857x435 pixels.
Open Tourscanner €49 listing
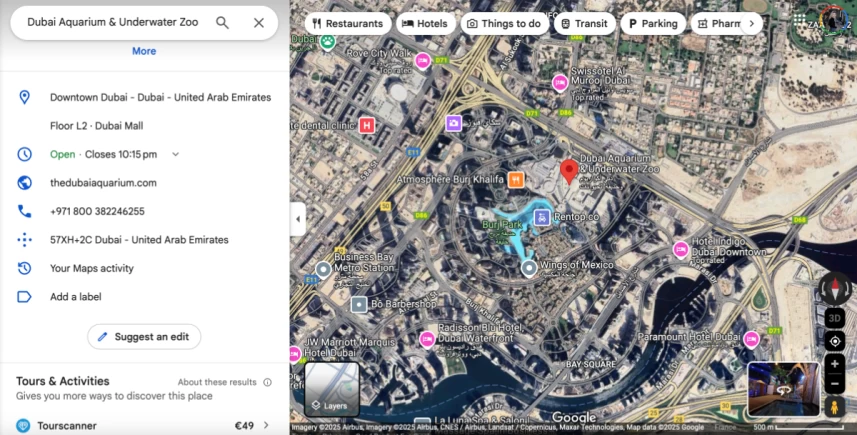coord(144,425)
